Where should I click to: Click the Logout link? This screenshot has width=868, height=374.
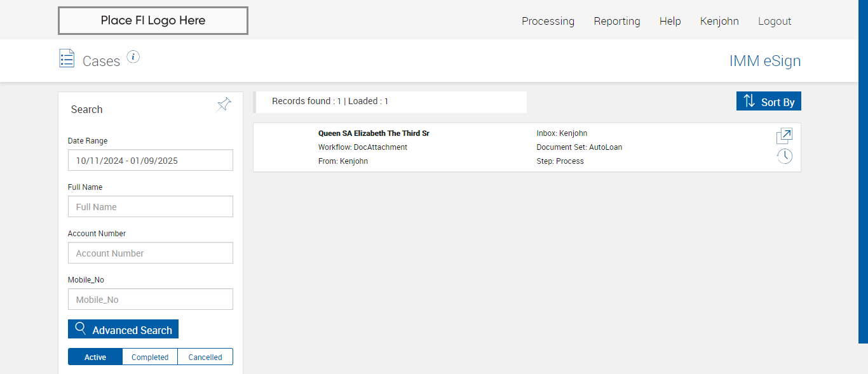[775, 21]
